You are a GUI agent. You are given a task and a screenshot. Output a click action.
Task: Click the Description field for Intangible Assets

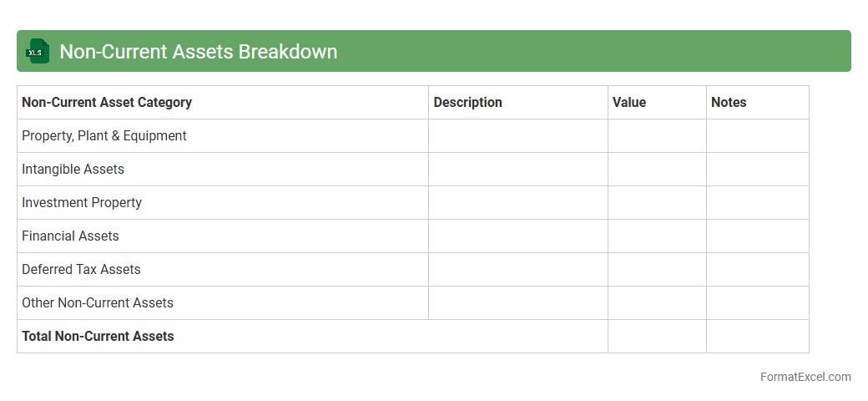(x=517, y=169)
